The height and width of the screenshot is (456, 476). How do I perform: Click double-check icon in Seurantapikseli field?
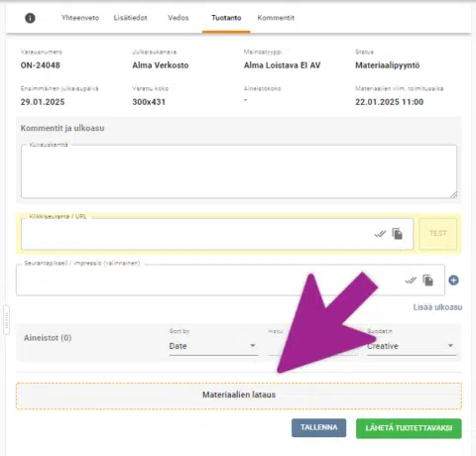pos(411,281)
